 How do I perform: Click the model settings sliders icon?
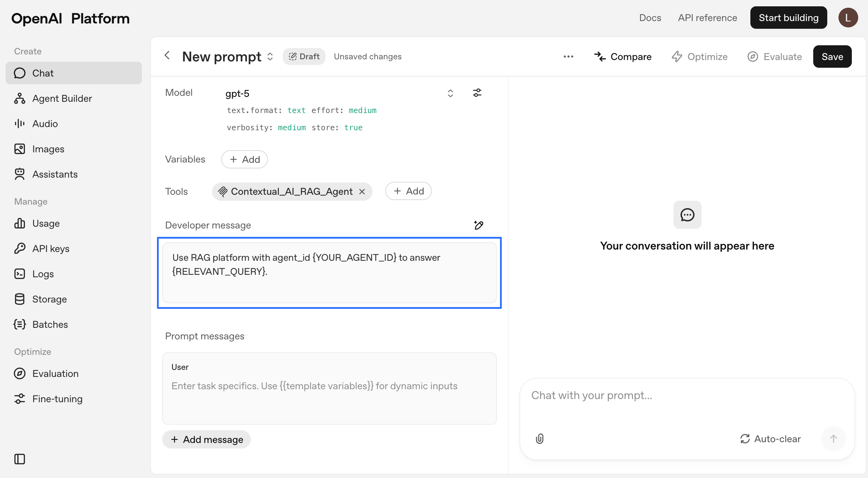point(477,93)
